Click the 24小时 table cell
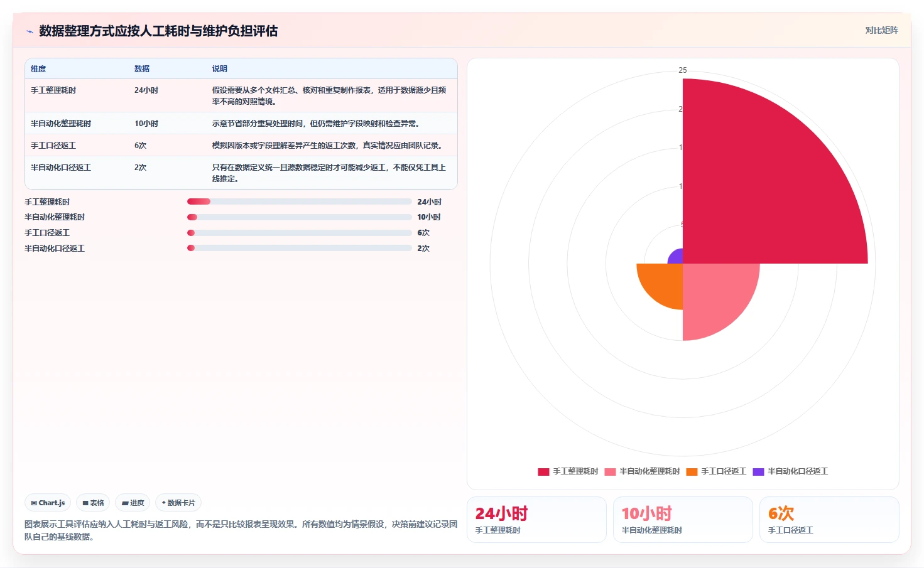 pyautogui.click(x=146, y=90)
